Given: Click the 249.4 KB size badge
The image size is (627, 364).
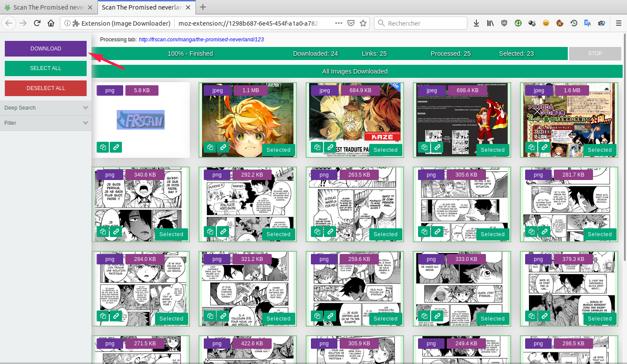Looking at the screenshot, I should (x=466, y=344).
